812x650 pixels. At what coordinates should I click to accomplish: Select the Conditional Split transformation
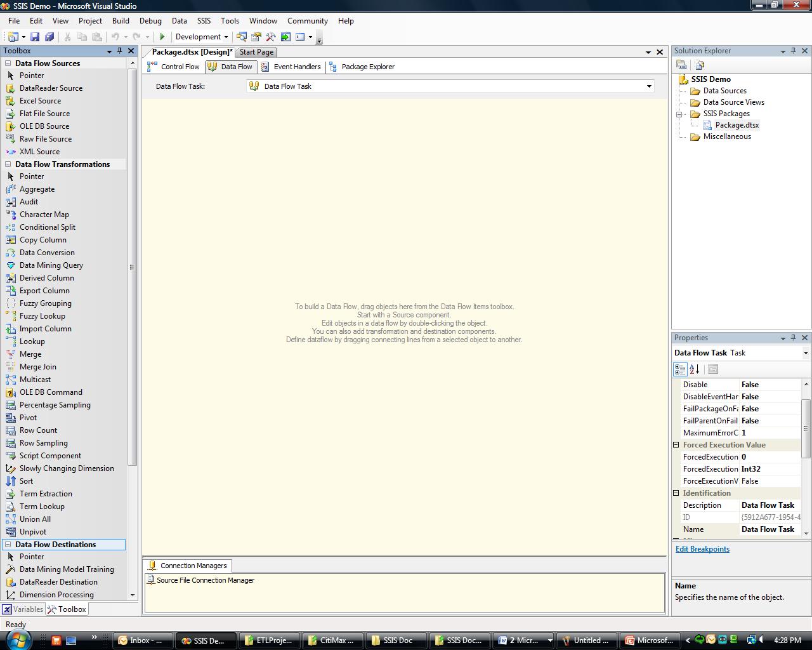47,227
